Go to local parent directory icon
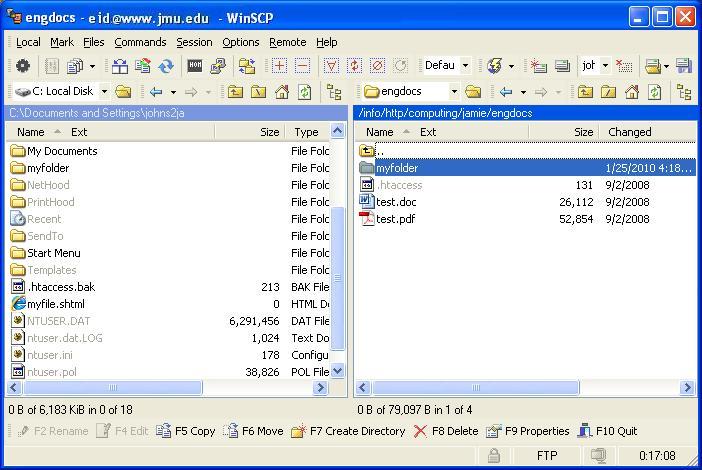The width and height of the screenshot is (702, 470). pos(235,92)
